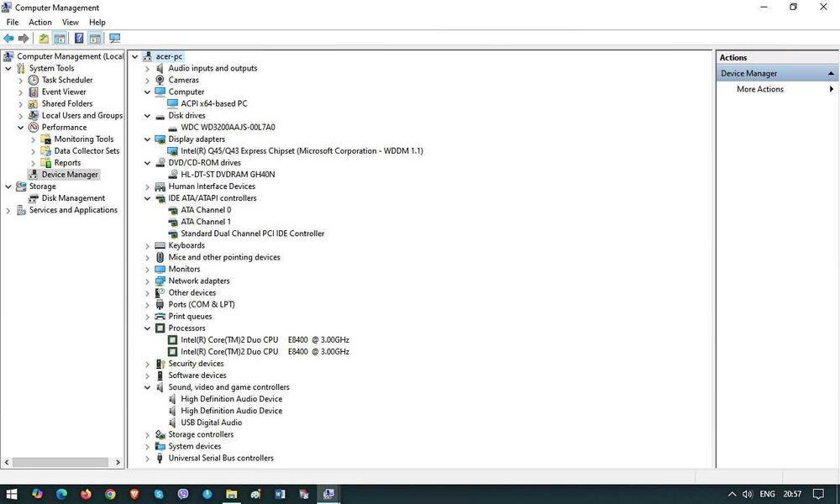Expand Services and Applications node
Image resolution: width=840 pixels, height=504 pixels.
tap(8, 211)
